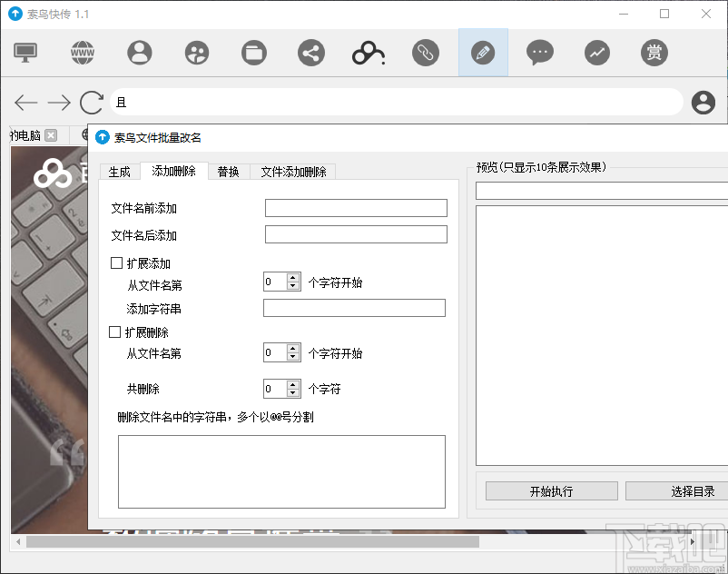728x574 pixels.
Task: Open the link icon in the toolbar
Action: [x=426, y=52]
